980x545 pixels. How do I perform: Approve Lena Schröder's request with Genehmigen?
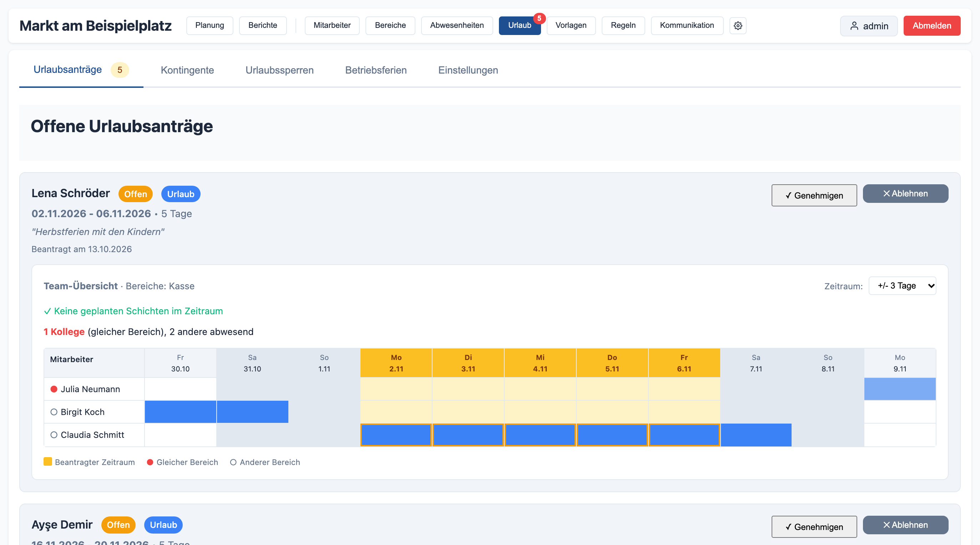[814, 195]
